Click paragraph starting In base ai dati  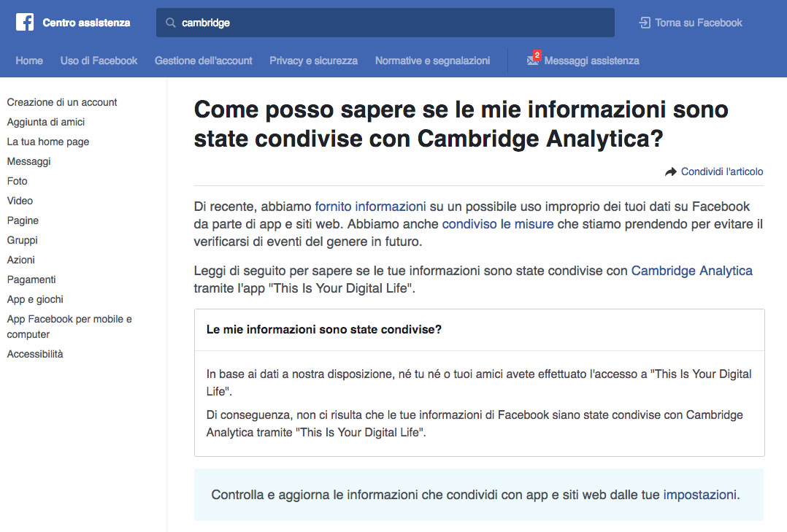[x=479, y=382]
